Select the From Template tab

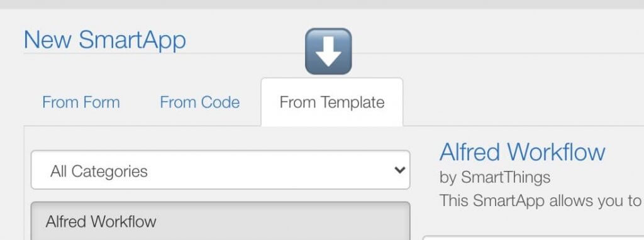pos(332,102)
